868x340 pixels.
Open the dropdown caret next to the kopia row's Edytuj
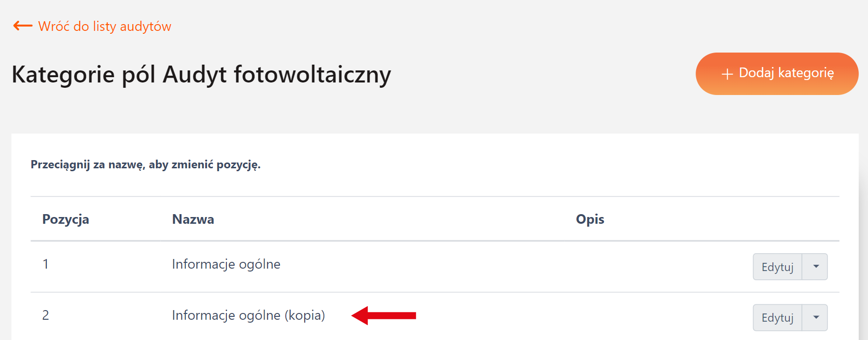point(815,317)
